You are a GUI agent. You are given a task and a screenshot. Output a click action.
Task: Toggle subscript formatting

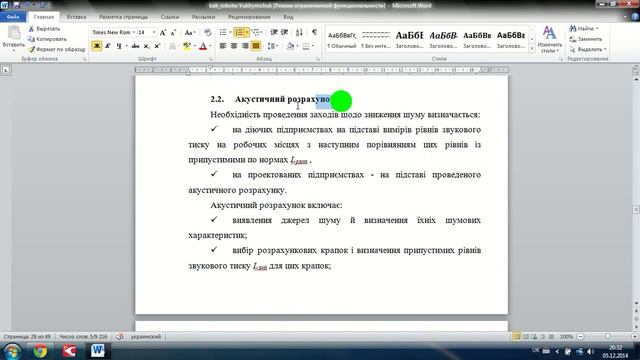(x=147, y=46)
